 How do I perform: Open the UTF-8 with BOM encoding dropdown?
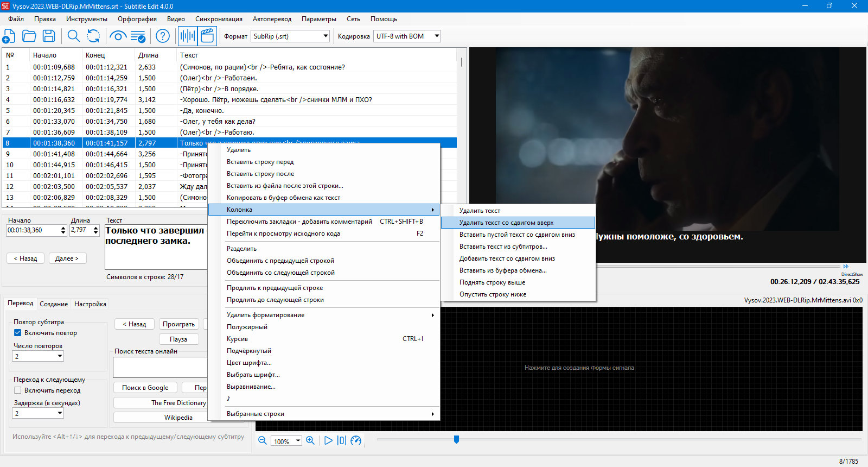(437, 36)
